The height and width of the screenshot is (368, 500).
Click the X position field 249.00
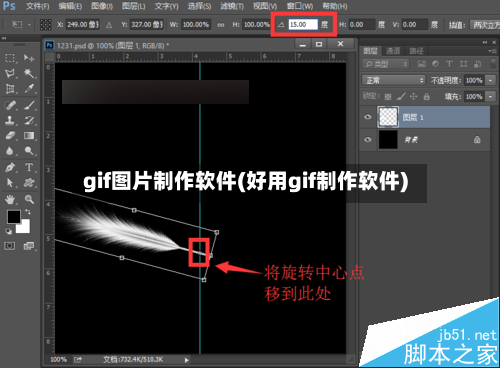tap(82, 25)
